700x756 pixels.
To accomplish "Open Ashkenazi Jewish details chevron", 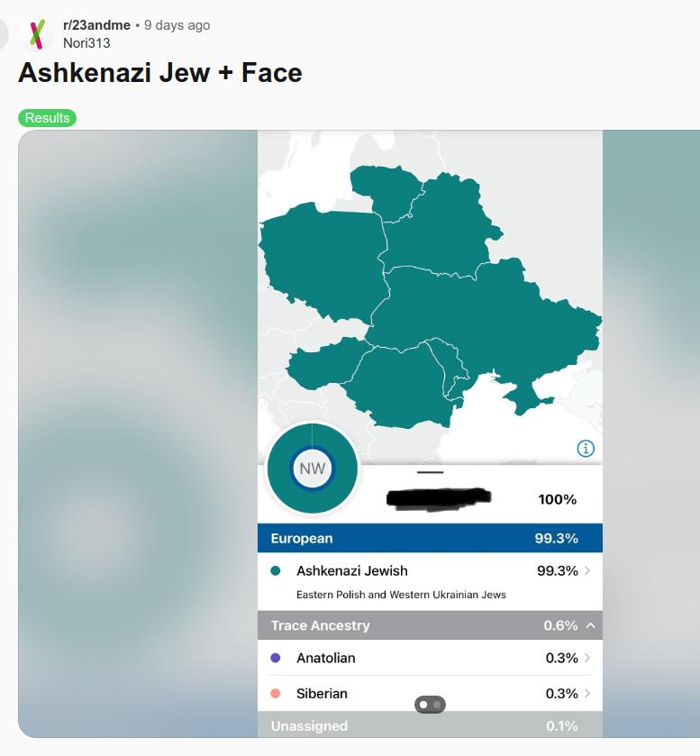I will (x=588, y=570).
